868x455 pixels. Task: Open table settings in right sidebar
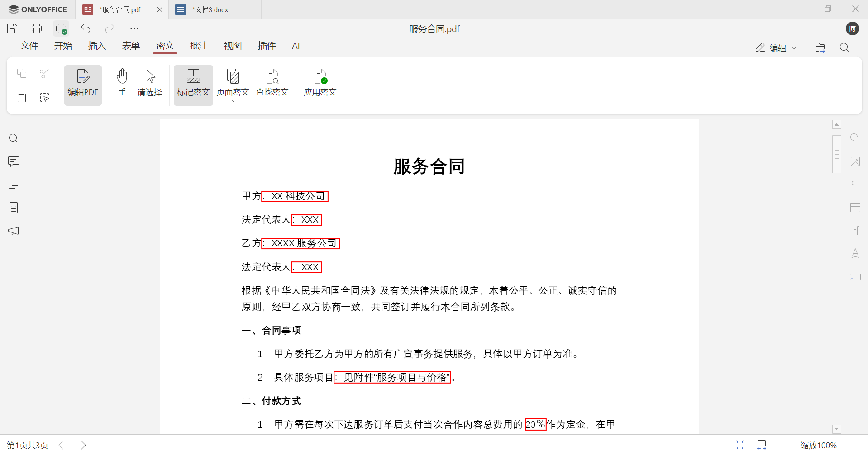(x=855, y=207)
